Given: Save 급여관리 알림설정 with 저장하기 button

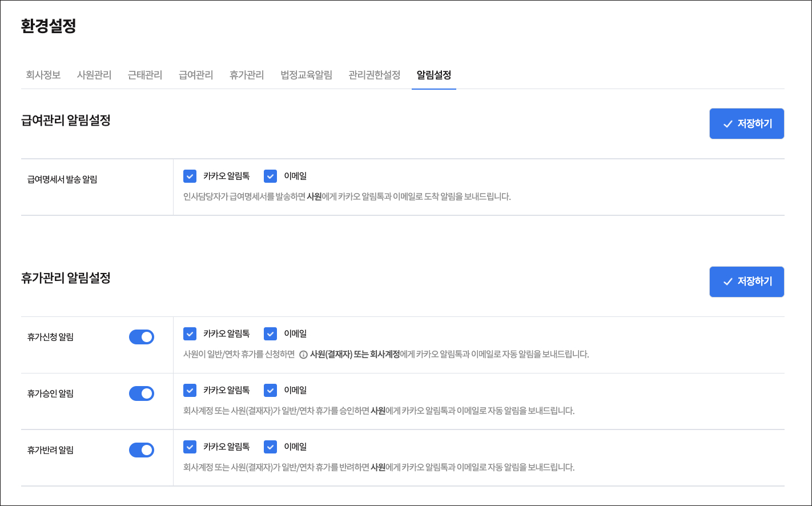Looking at the screenshot, I should point(746,124).
